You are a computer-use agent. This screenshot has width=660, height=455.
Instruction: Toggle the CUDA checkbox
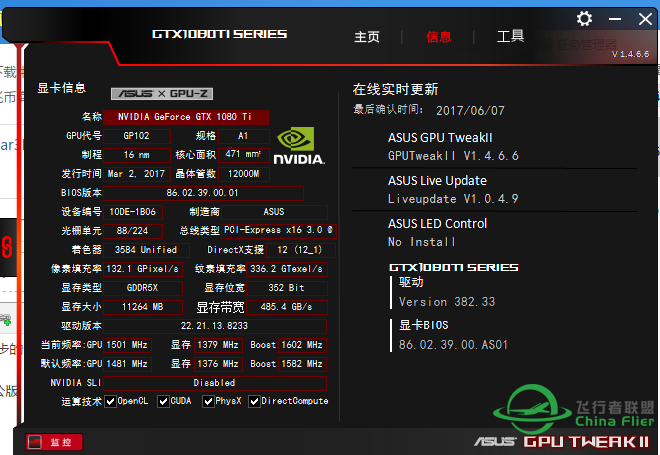[163, 402]
